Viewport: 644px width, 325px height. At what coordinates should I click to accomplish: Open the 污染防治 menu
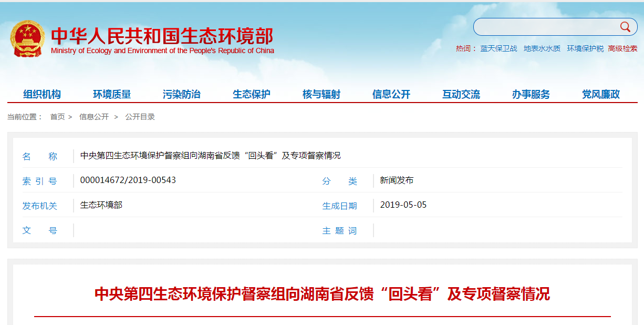[x=182, y=94]
